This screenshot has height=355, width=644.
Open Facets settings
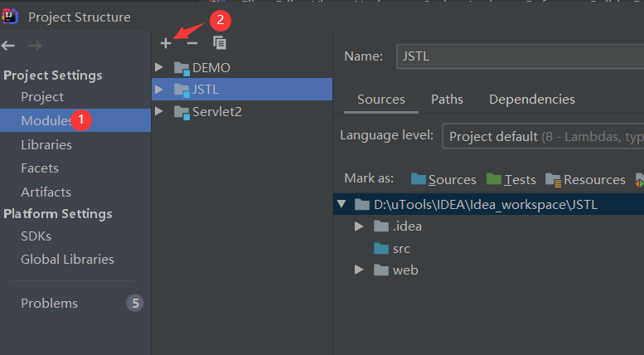click(40, 168)
